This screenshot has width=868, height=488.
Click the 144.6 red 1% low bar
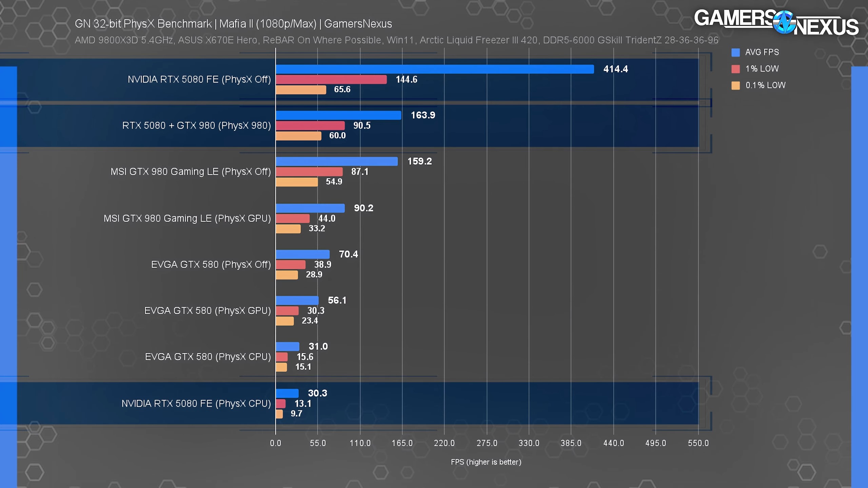[331, 80]
